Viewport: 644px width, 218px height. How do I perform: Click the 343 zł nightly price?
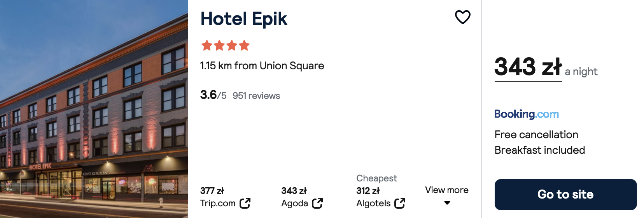(528, 67)
